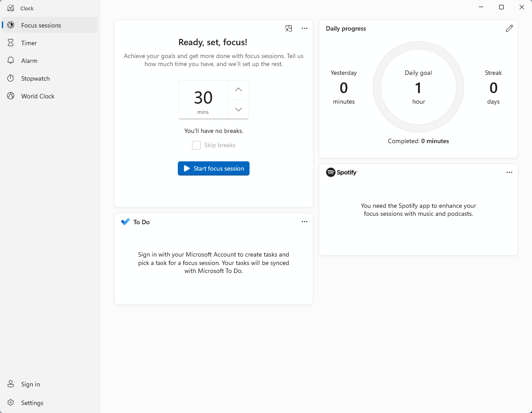Open Spotify card more options ellipsis
The image size is (532, 413).
click(x=509, y=172)
